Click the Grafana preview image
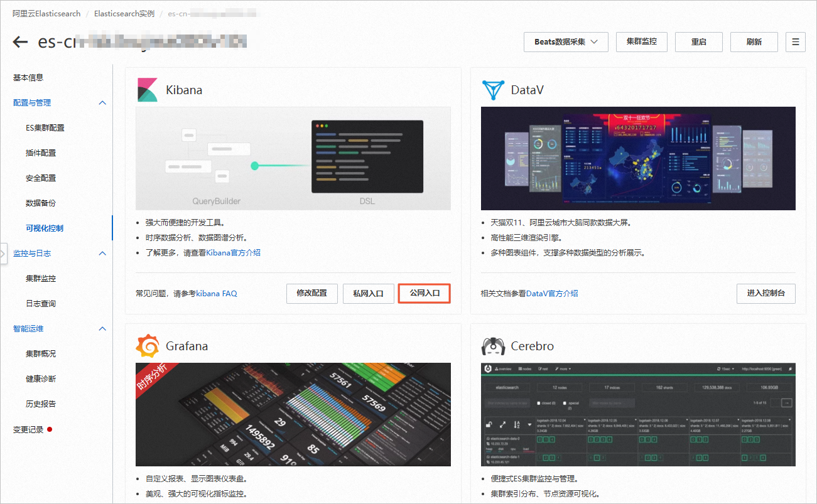Viewport: 817px width, 504px height. click(293, 414)
